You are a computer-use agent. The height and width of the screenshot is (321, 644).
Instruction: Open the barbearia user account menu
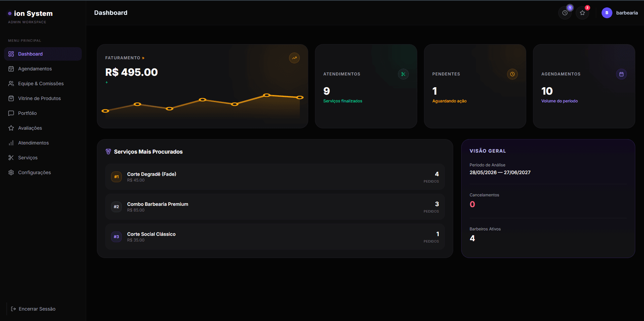coord(620,13)
